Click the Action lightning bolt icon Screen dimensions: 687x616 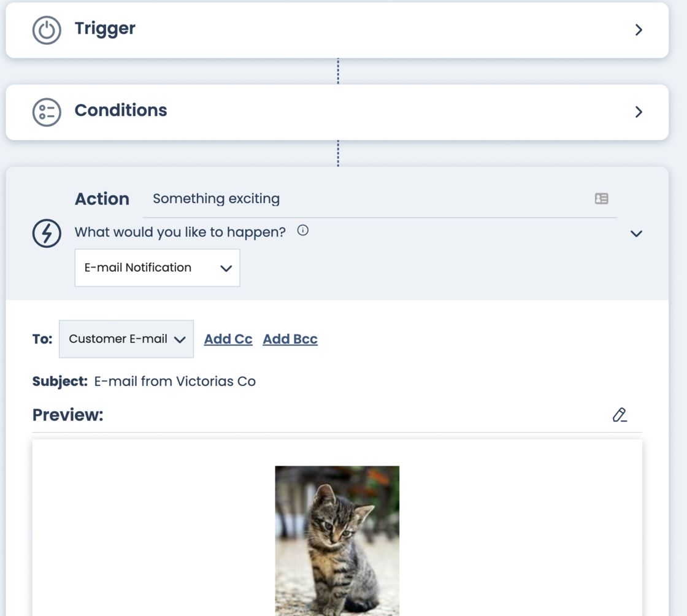point(47,233)
